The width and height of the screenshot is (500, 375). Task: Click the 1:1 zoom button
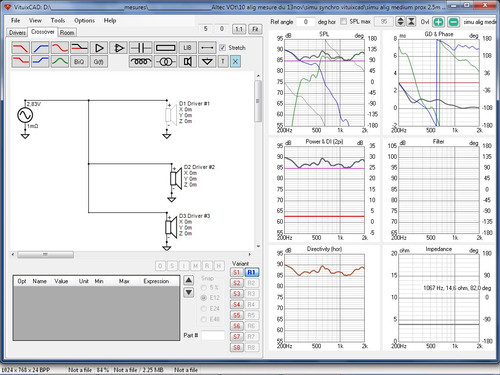[239, 29]
